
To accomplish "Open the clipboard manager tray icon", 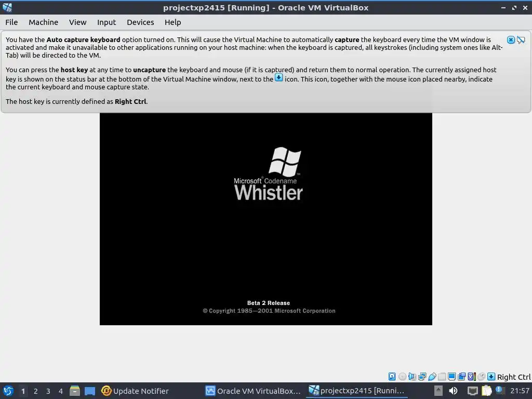I will 486,391.
